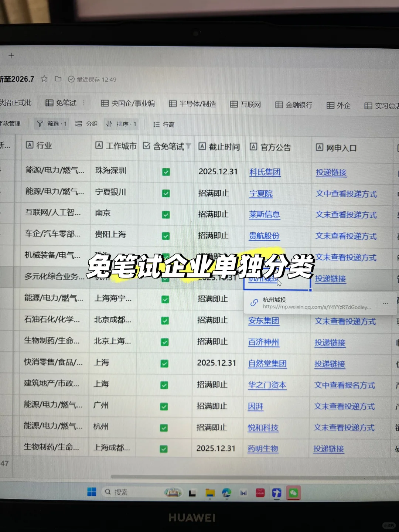Open the 悦和科技 announcement link
The width and height of the screenshot is (399, 532).
263,428
